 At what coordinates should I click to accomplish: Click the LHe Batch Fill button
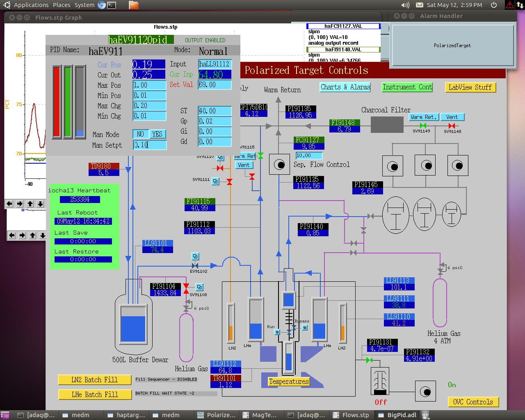point(95,395)
